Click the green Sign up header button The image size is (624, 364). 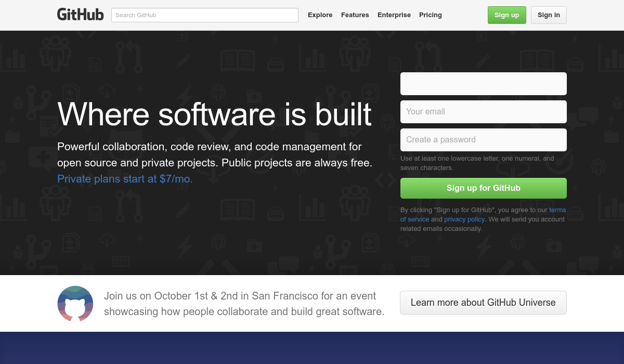pos(507,15)
